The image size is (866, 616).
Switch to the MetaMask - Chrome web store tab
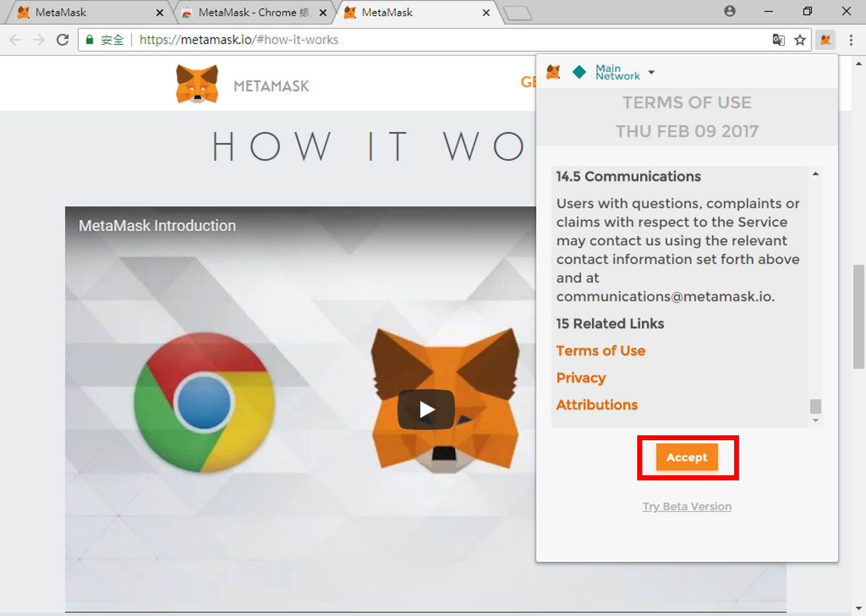click(255, 12)
